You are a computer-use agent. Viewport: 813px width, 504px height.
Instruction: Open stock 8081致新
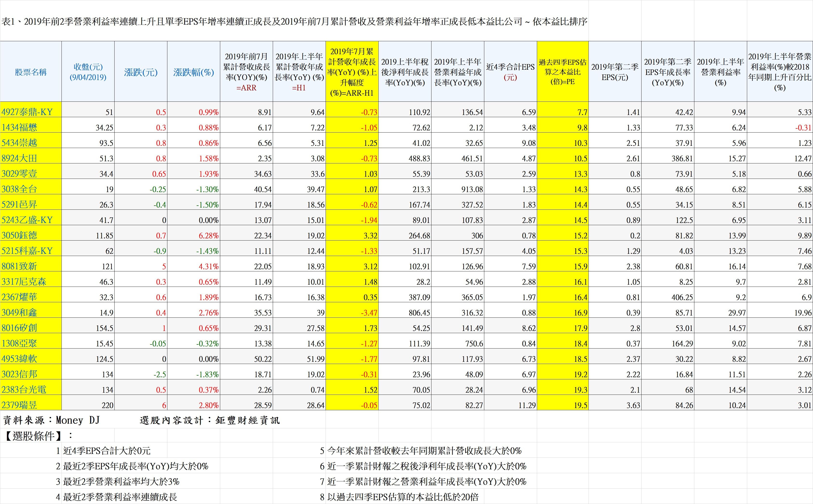(x=30, y=266)
